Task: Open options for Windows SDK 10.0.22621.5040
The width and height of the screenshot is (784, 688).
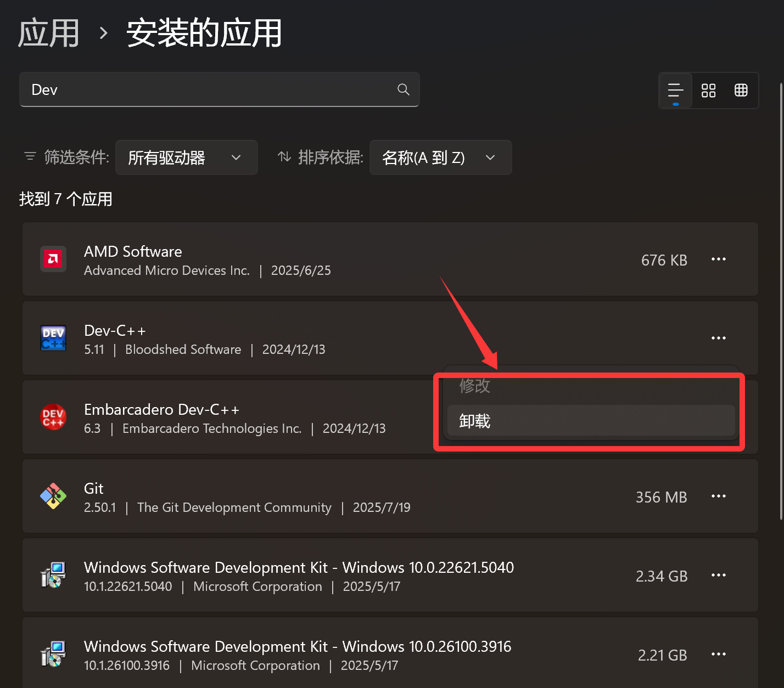Action: click(x=719, y=575)
